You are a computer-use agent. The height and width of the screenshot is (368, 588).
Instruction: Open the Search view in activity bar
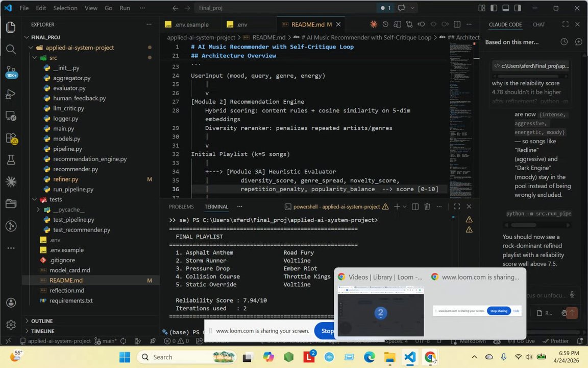pos(11,49)
